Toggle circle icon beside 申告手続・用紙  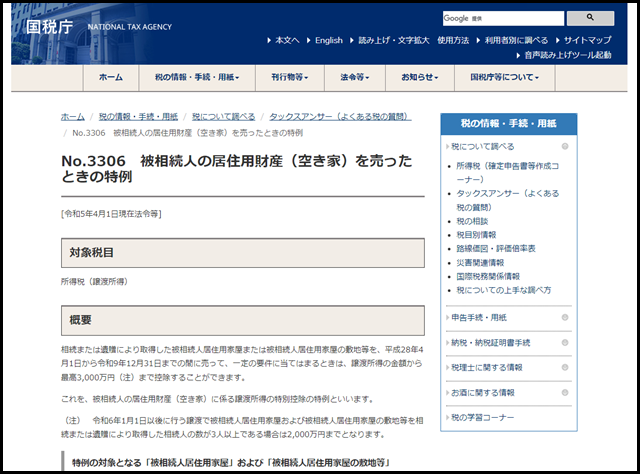click(x=565, y=317)
